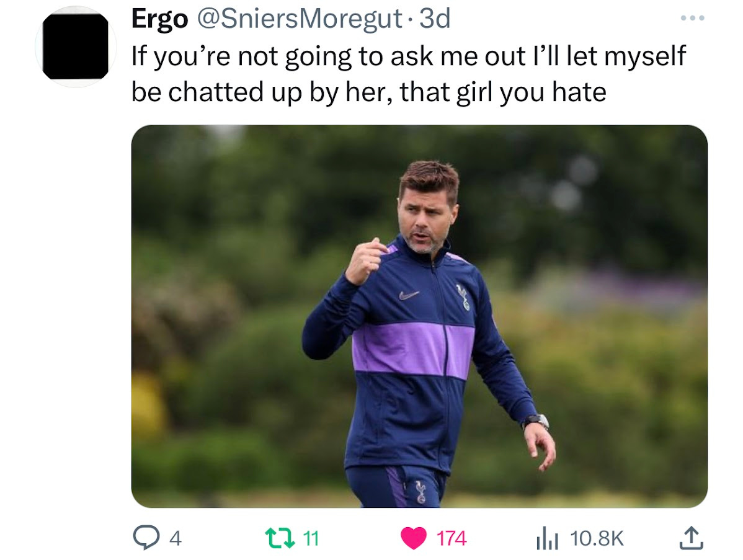Click the view count 10.8K
Screen dimensions: 743x560
pos(597,539)
